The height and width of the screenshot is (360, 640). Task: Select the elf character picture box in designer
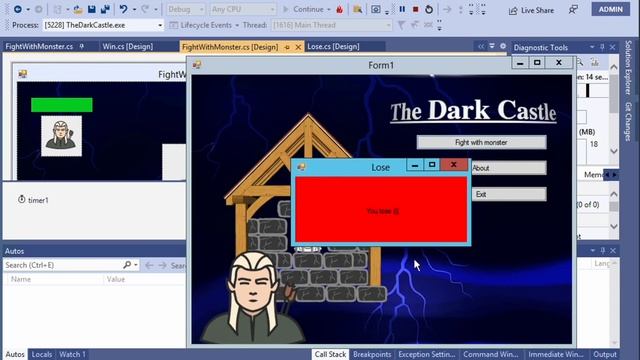(x=61, y=136)
